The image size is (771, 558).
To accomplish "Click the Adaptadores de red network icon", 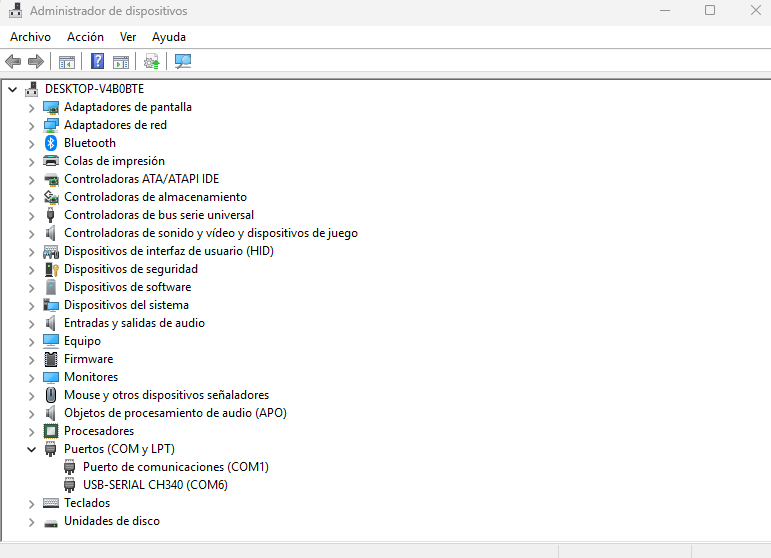I will tap(51, 125).
